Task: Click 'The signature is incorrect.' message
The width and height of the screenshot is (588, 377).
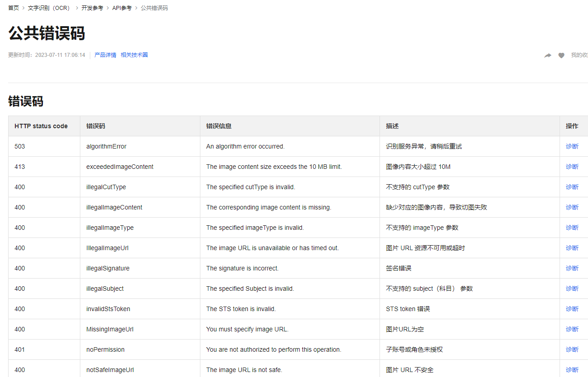Action: (x=242, y=268)
